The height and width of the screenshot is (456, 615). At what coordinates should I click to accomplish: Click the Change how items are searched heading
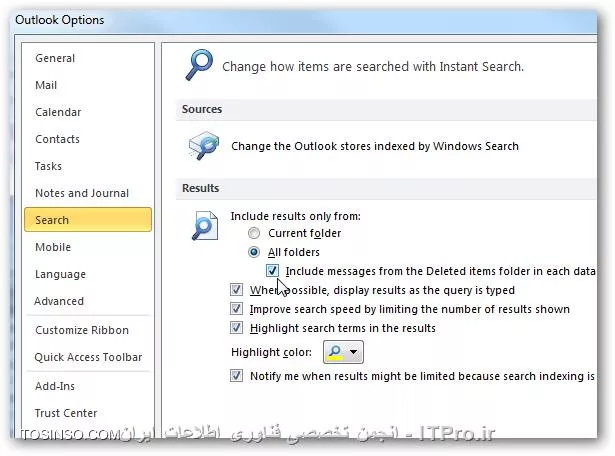[x=373, y=67]
